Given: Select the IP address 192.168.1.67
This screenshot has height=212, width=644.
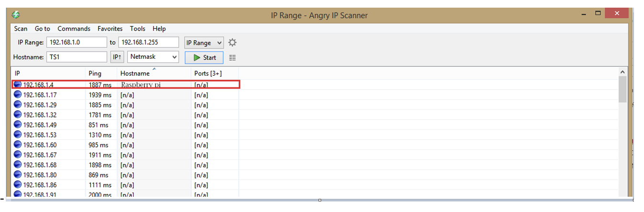Looking at the screenshot, I should (40, 155).
